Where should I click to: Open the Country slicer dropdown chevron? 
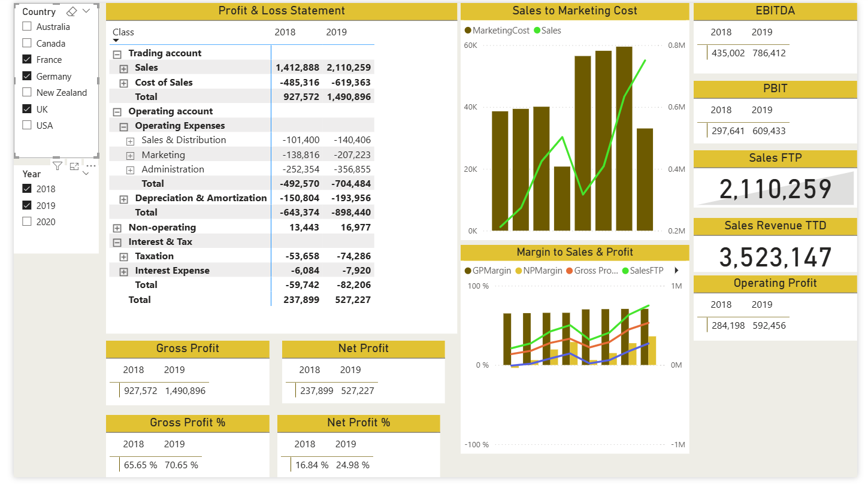(86, 11)
